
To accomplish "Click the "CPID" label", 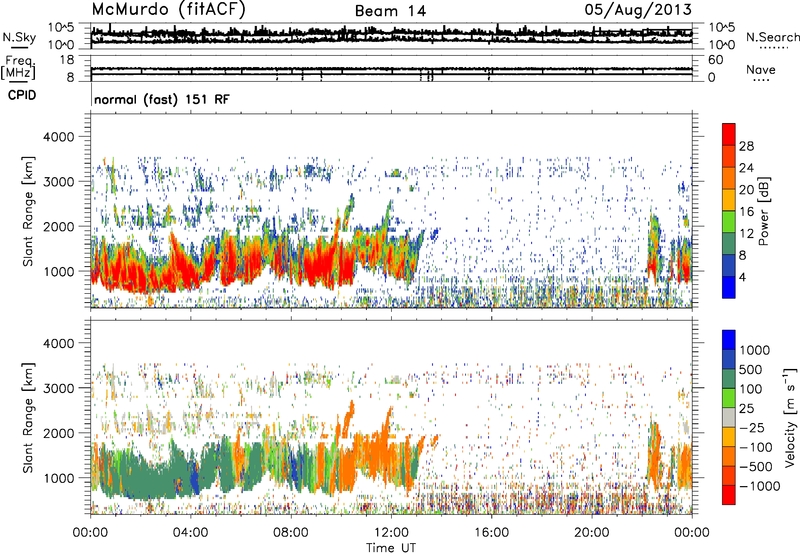I will click(x=22, y=95).
